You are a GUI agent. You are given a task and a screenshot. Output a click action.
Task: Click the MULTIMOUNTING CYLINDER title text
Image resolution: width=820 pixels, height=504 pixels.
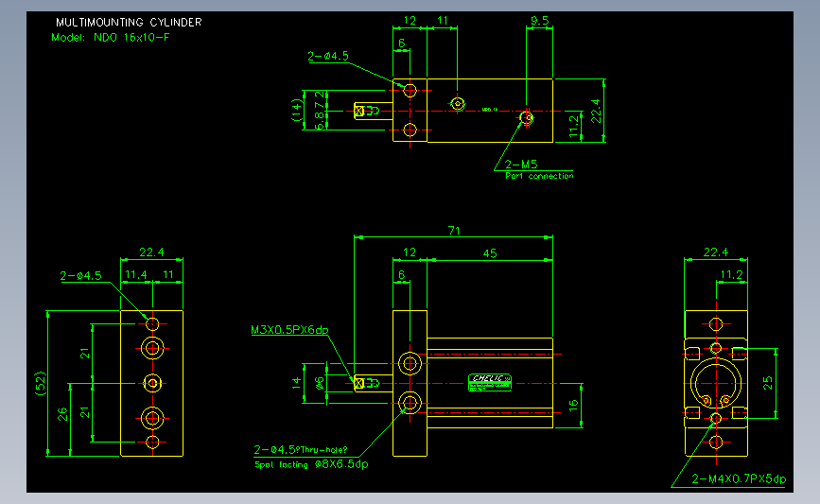click(x=129, y=23)
